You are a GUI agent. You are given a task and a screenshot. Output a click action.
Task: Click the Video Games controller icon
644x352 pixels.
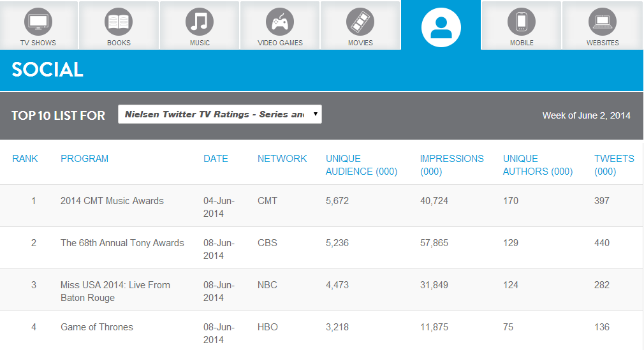[x=280, y=22]
